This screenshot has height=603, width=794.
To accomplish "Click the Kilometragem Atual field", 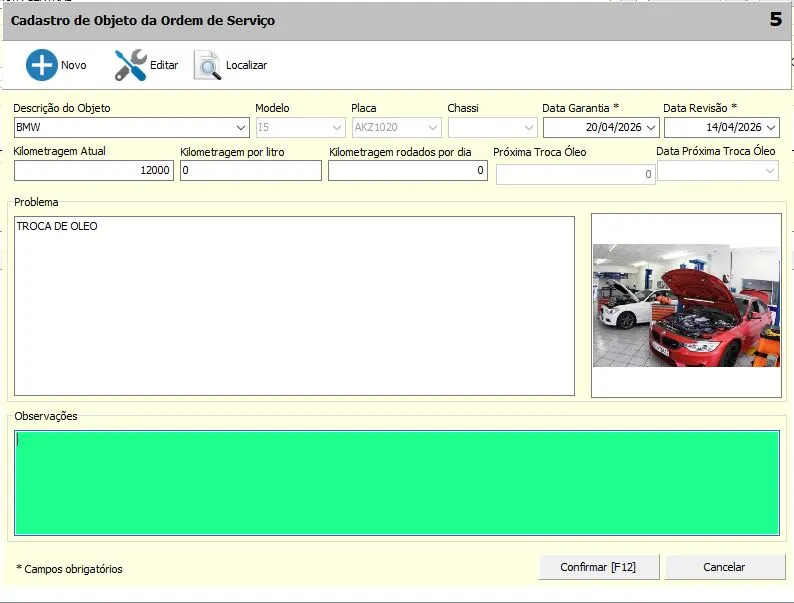I will point(94,170).
